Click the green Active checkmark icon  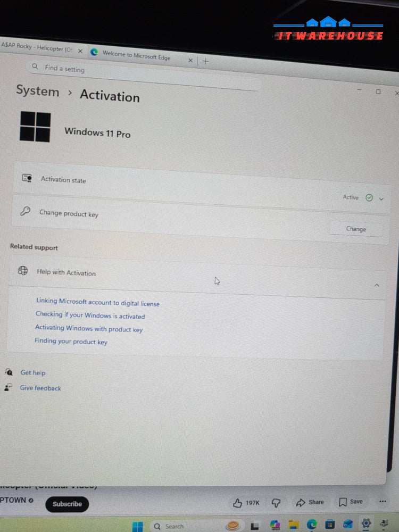[369, 197]
